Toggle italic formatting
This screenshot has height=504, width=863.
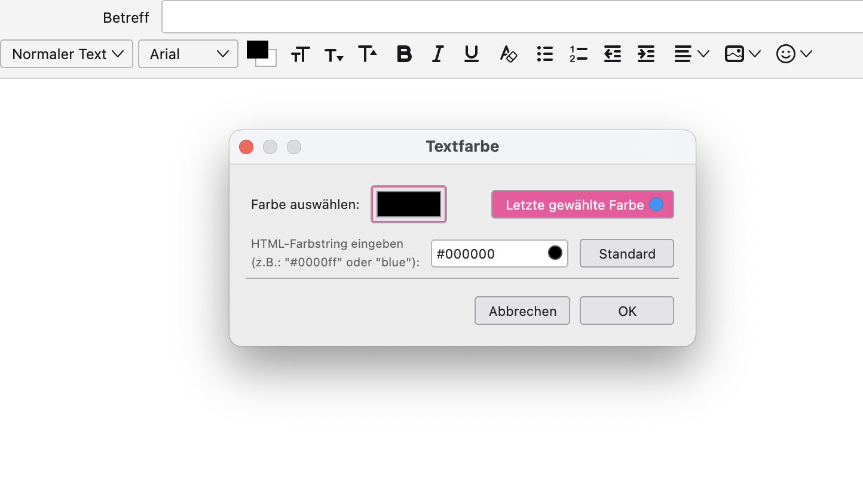437,54
